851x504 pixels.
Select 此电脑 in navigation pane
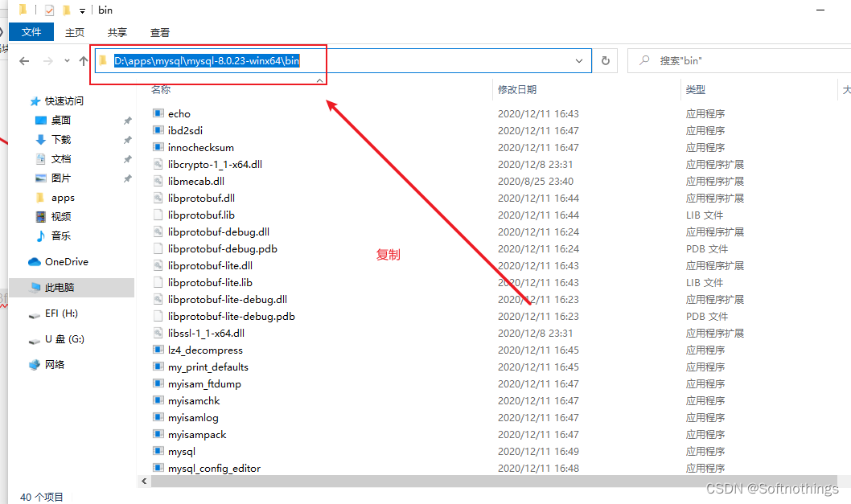point(60,288)
